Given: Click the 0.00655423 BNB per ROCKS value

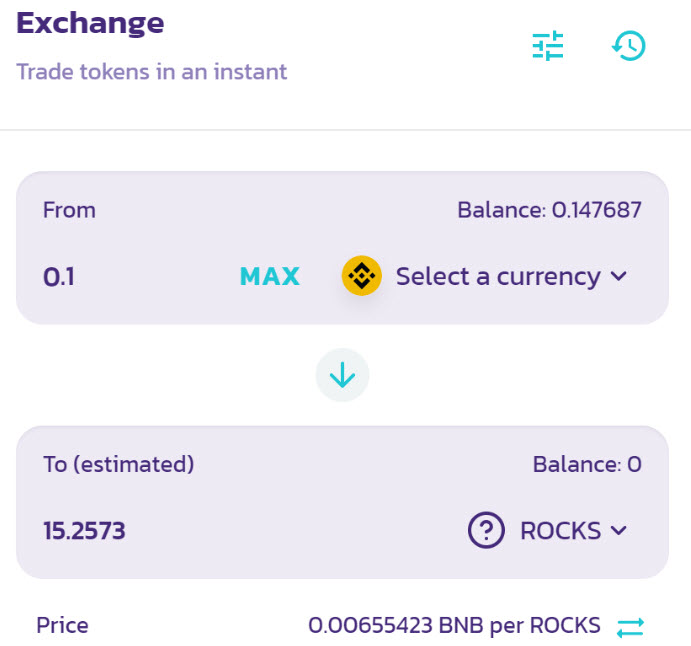Looking at the screenshot, I should 454,626.
